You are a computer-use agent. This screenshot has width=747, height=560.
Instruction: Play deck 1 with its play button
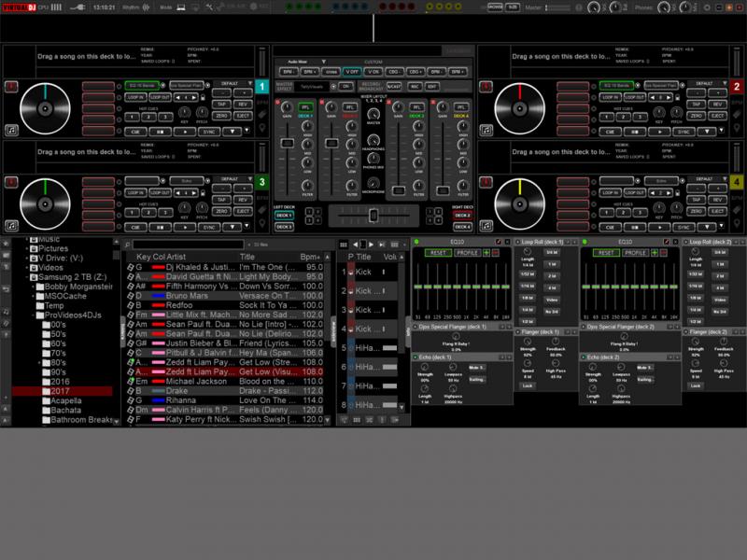[x=185, y=132]
